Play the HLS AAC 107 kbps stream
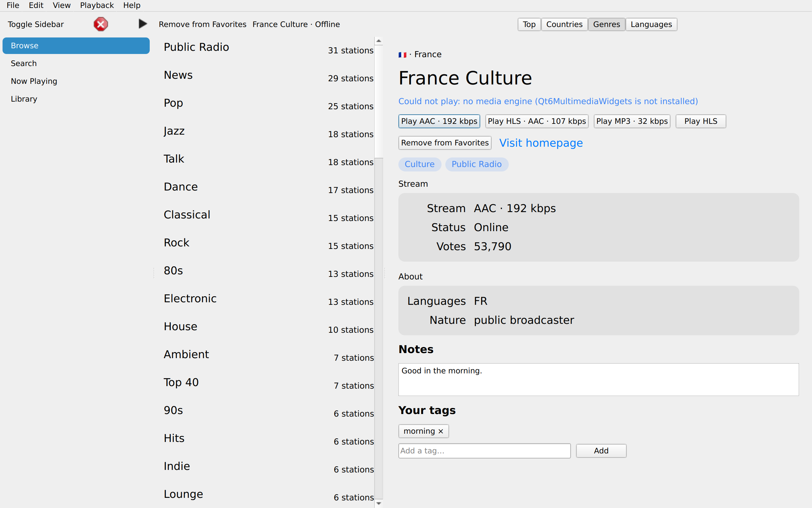This screenshot has height=508, width=812. click(x=537, y=121)
